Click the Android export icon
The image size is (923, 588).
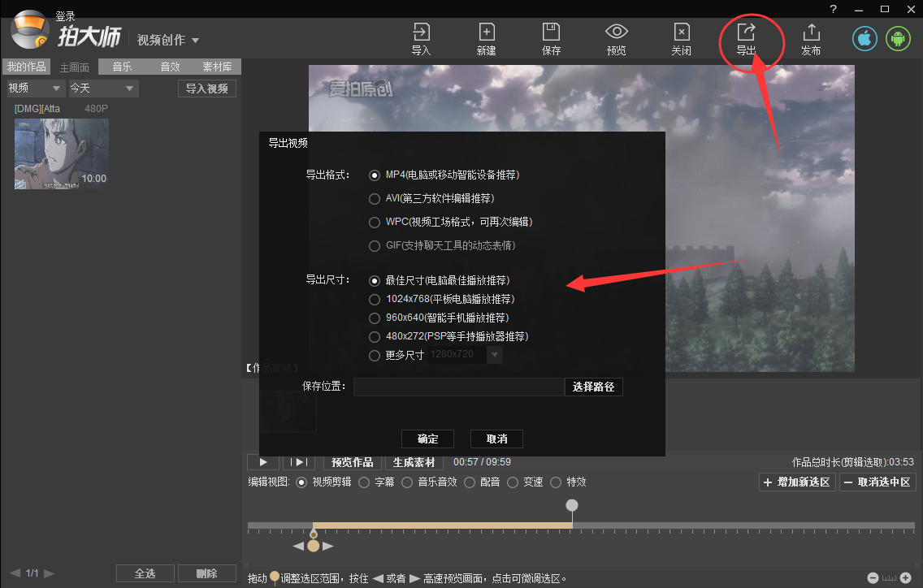tap(898, 38)
